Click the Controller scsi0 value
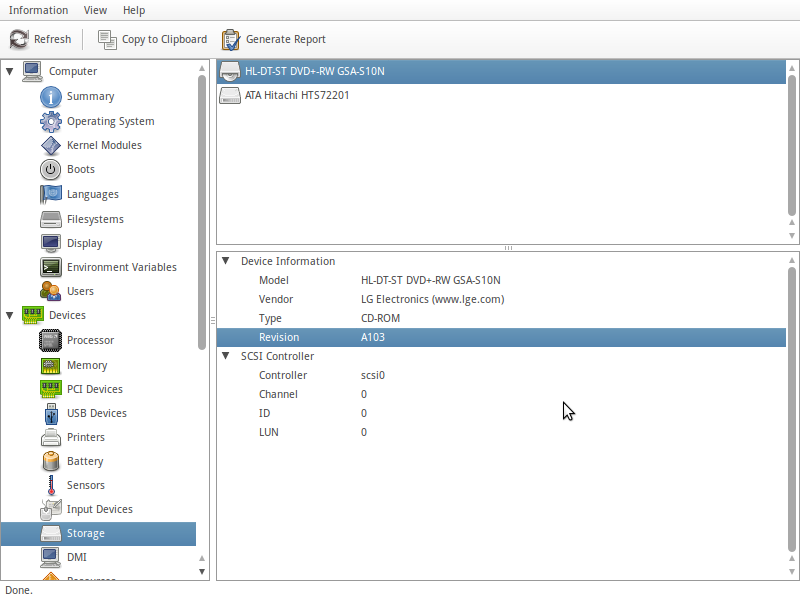 tap(373, 375)
